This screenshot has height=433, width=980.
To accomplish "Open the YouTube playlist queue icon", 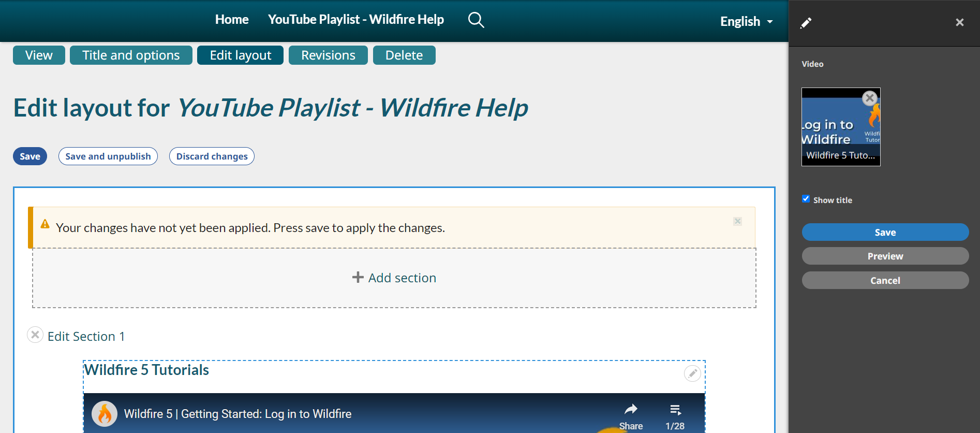I will pos(675,410).
